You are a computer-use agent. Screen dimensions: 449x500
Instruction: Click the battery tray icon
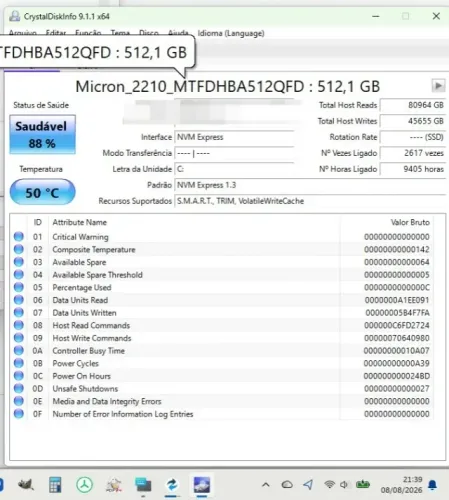[x=363, y=484]
